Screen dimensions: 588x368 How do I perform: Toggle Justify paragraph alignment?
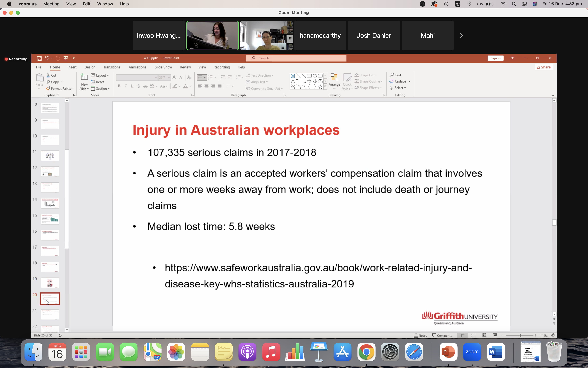point(220,86)
